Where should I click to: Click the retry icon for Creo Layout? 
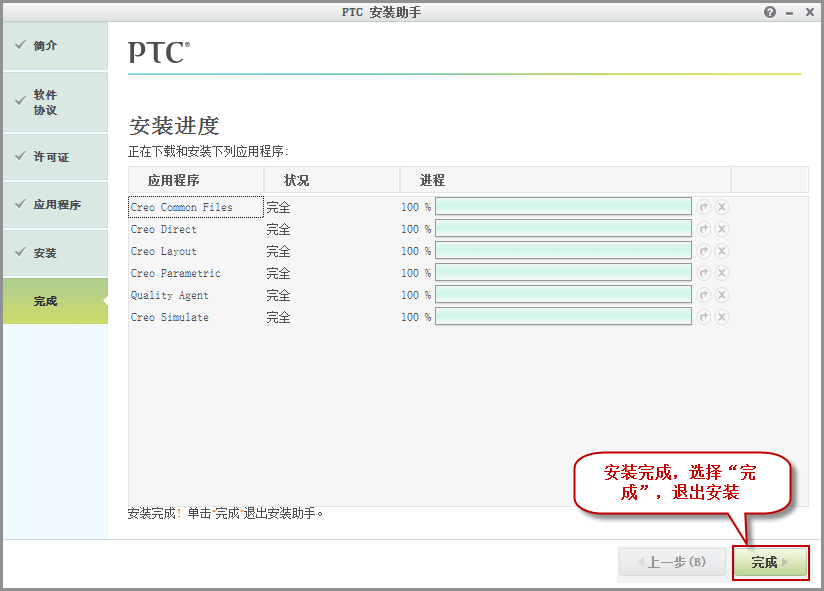[704, 251]
